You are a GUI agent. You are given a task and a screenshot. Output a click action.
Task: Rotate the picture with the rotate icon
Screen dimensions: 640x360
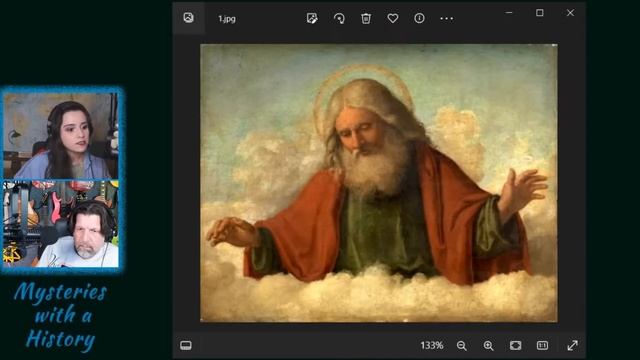(x=339, y=18)
